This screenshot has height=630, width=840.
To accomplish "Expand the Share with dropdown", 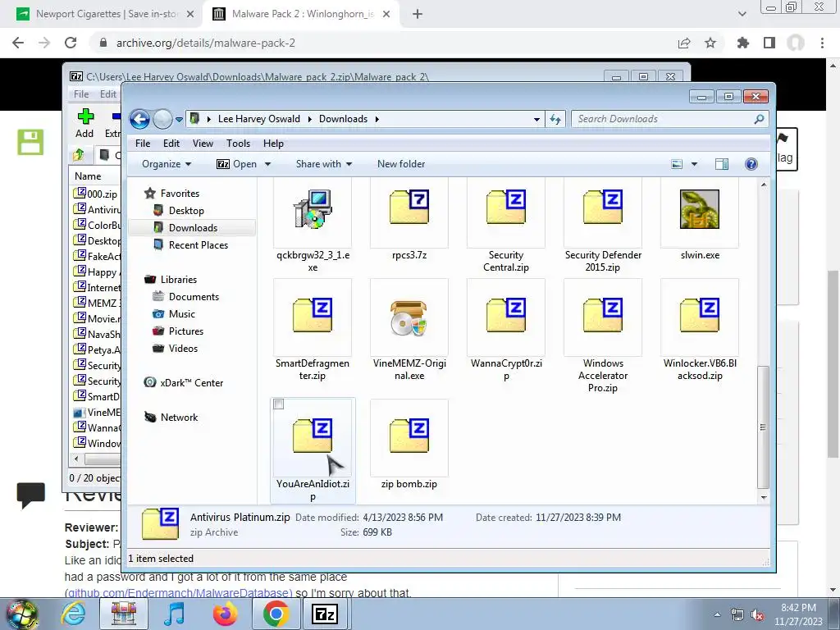I will 324,164.
